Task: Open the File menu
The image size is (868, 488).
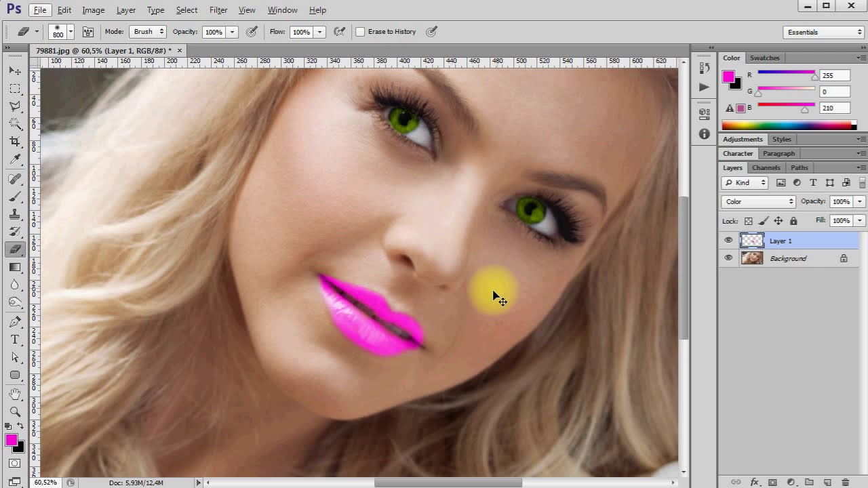Action: 40,10
